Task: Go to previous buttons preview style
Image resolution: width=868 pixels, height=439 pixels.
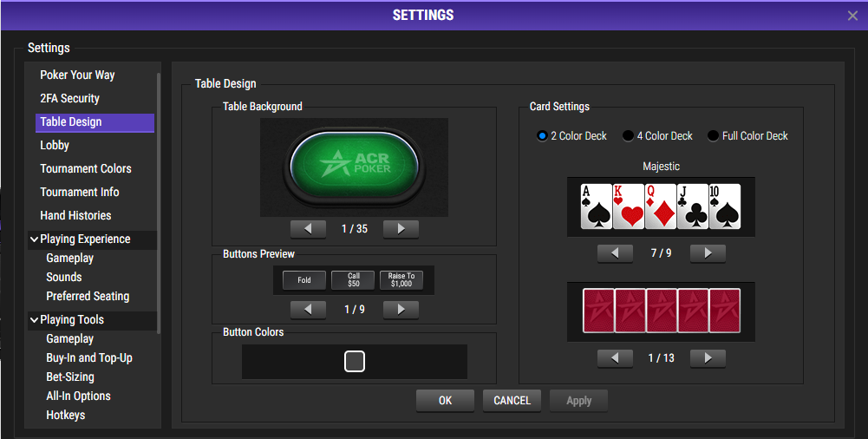Action: [x=308, y=310]
